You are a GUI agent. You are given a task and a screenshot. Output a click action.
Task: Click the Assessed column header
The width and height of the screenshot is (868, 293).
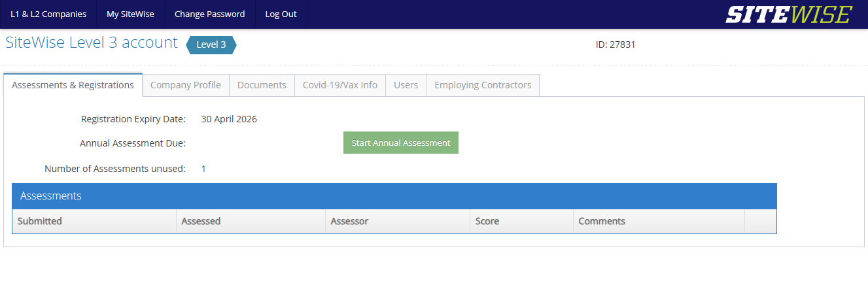pos(201,221)
